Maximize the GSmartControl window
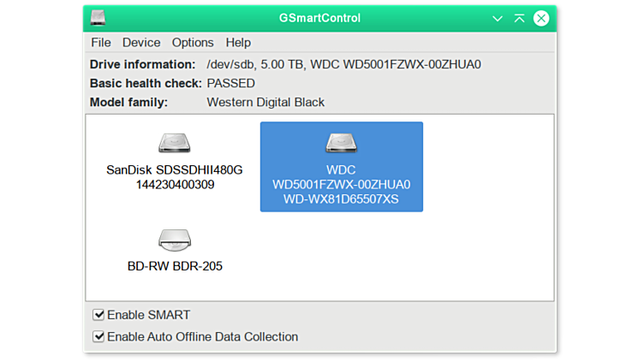The image size is (644, 362). (519, 18)
